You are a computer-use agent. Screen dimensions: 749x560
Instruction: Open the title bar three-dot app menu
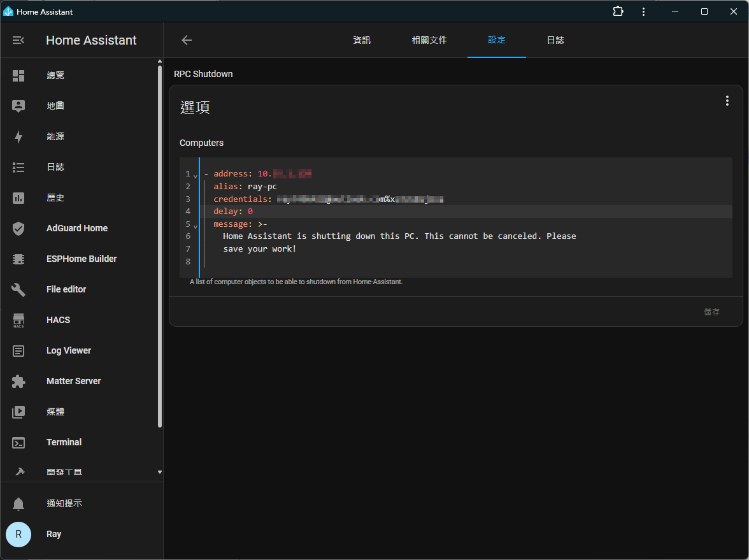point(643,11)
